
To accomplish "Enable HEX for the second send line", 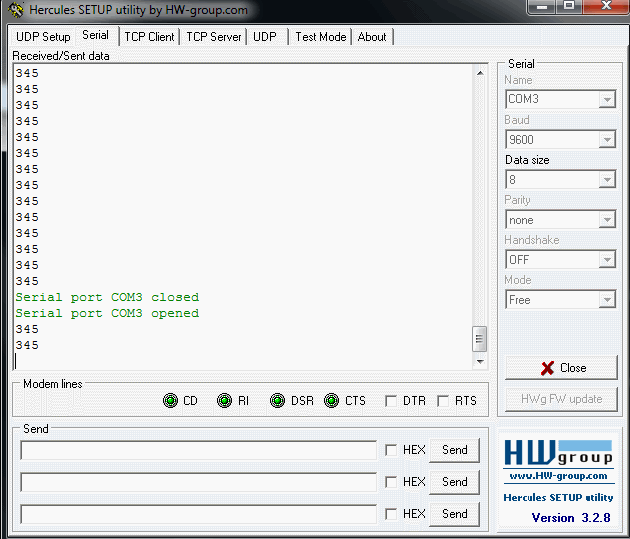I will [x=391, y=482].
